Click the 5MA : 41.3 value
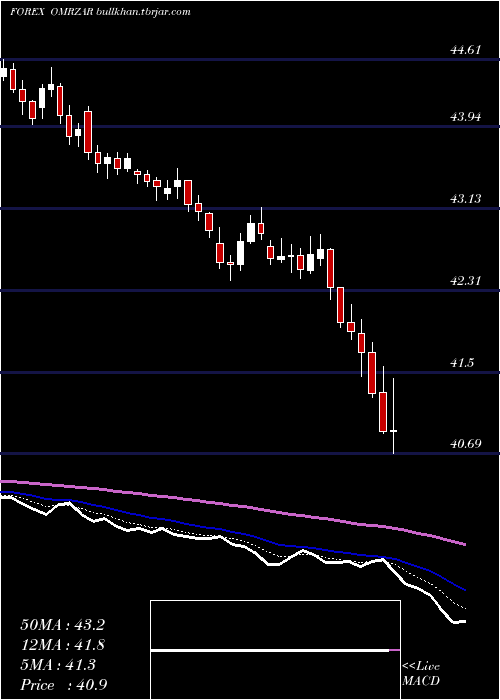This screenshot has width=500, height=700. click(58, 665)
